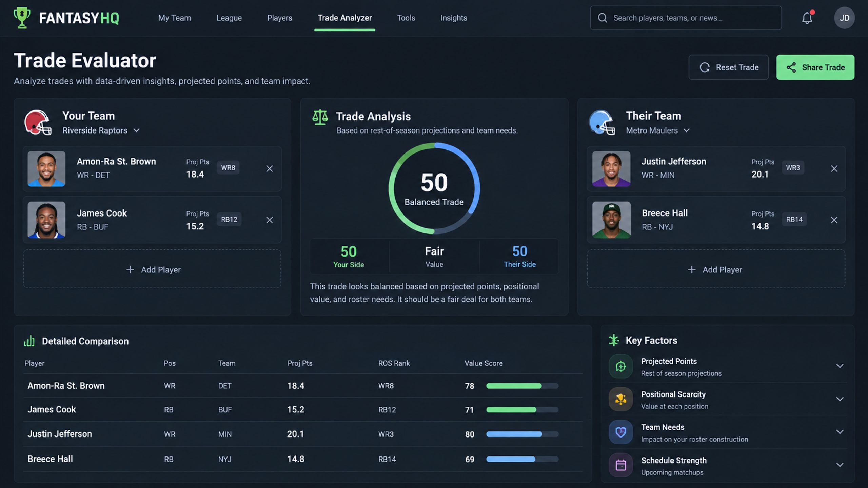Screen dimensions: 868x488
Task: Open the League tab
Action: [229, 18]
